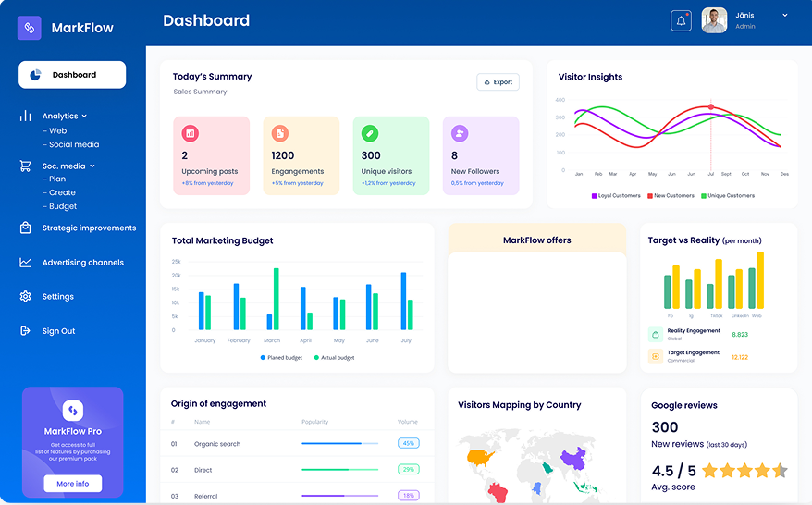Click the Strategic improvements clipboard icon
The height and width of the screenshot is (505, 812).
[x=25, y=228]
